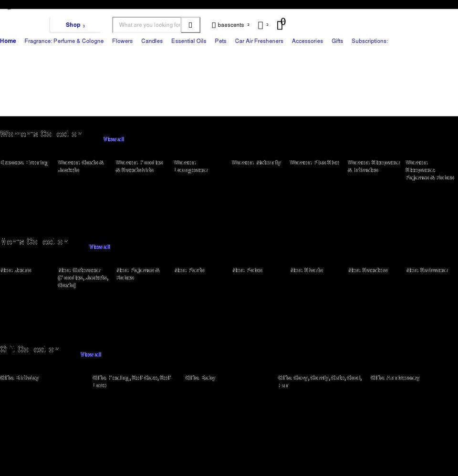The height and width of the screenshot is (476, 458).
Task: Click the Men's Collection heading
Action: (x=34, y=242)
